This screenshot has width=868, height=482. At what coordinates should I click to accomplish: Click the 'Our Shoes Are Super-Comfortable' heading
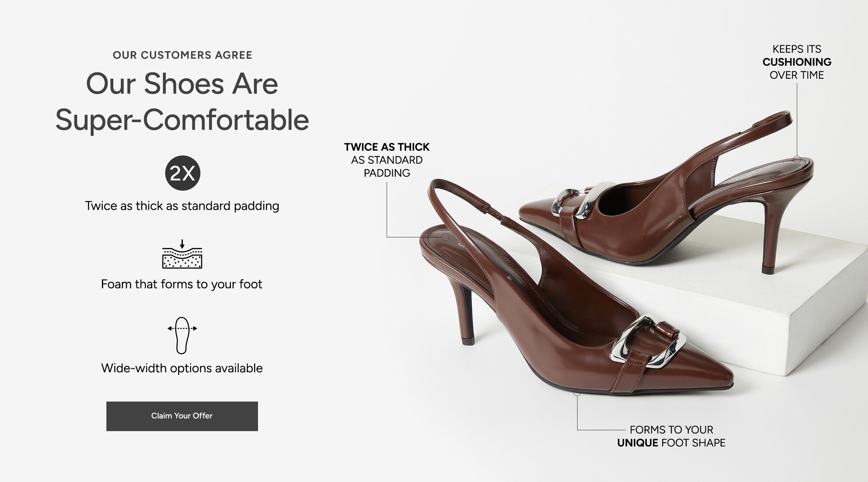point(182,101)
